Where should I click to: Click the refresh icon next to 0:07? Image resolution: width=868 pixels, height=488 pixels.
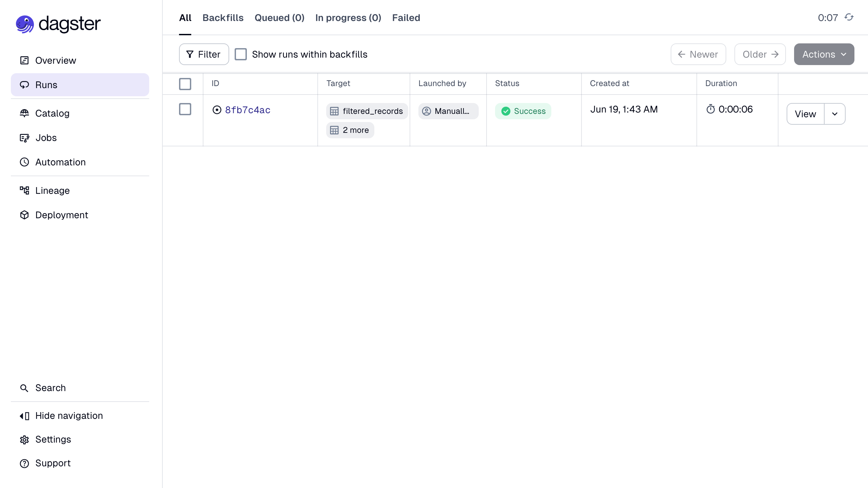[849, 17]
